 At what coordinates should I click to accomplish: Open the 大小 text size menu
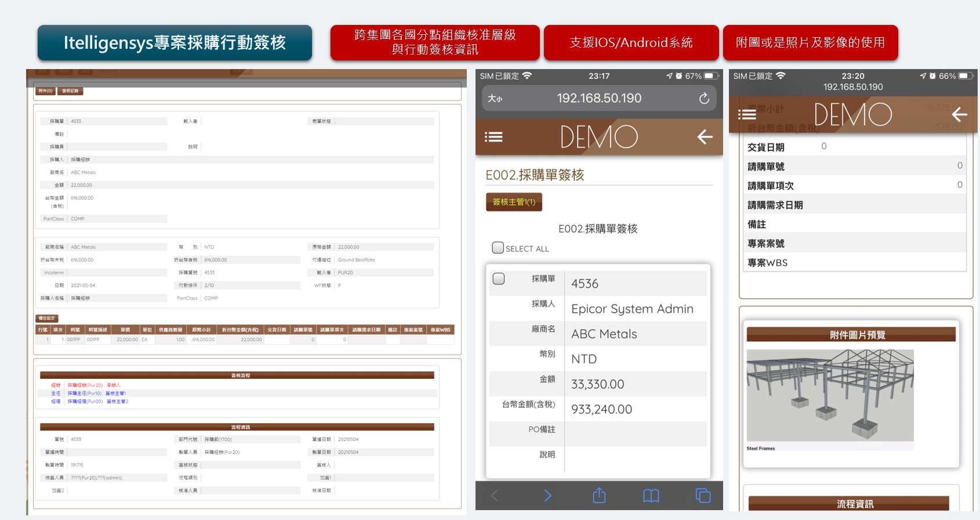pos(495,99)
